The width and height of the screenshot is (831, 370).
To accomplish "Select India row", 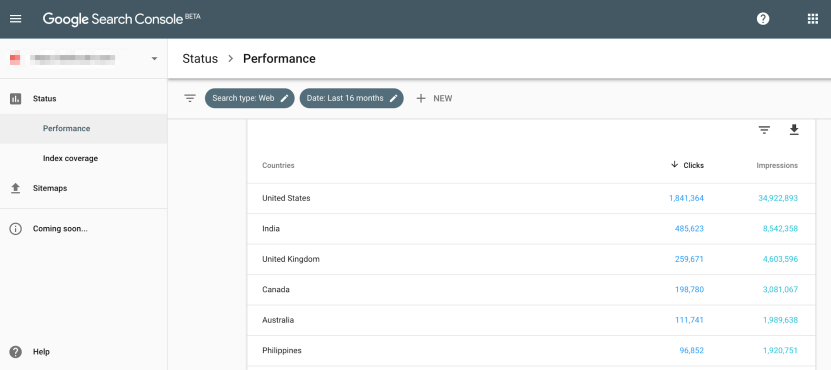I will pyautogui.click(x=531, y=229).
